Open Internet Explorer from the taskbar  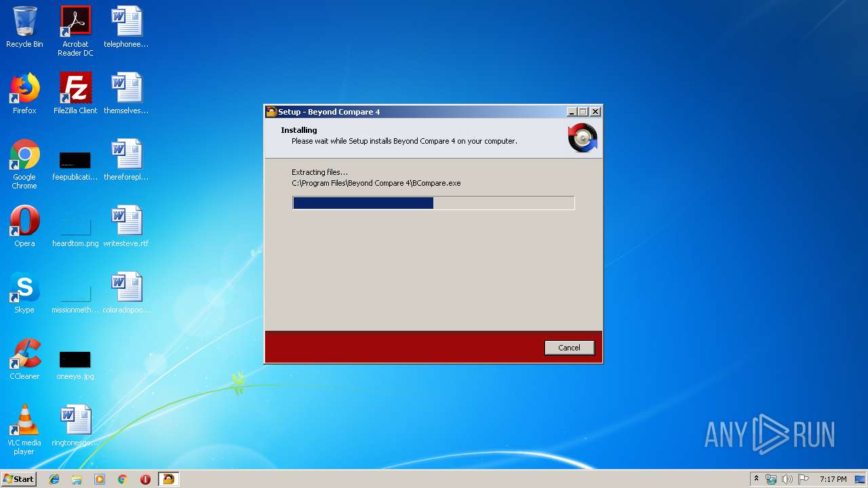54,479
